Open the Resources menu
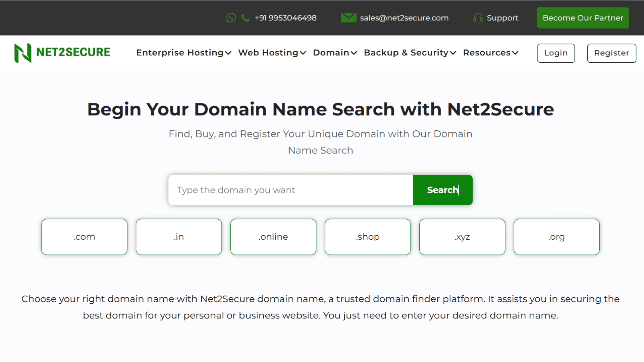Image resolution: width=644 pixels, height=362 pixels. point(490,53)
